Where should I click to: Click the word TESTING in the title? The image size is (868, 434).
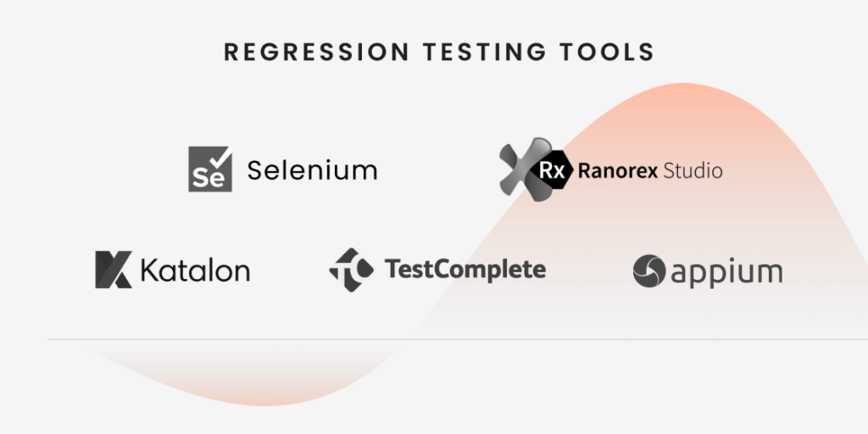(x=484, y=52)
